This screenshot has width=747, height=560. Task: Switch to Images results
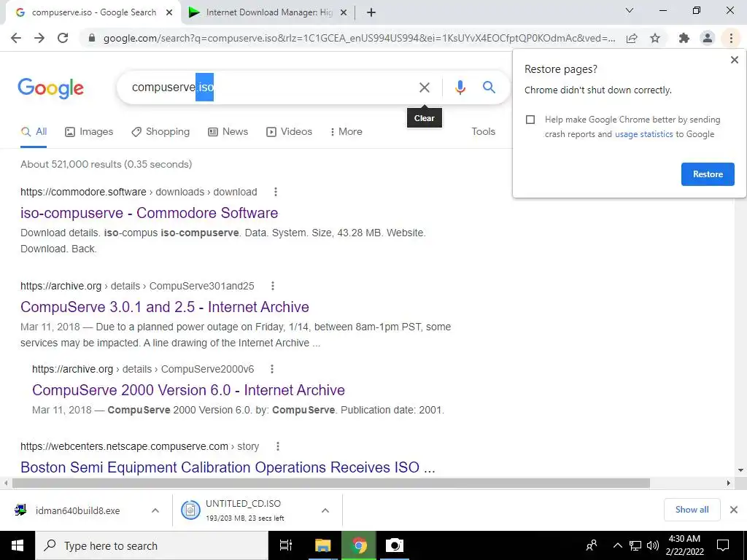pos(89,132)
